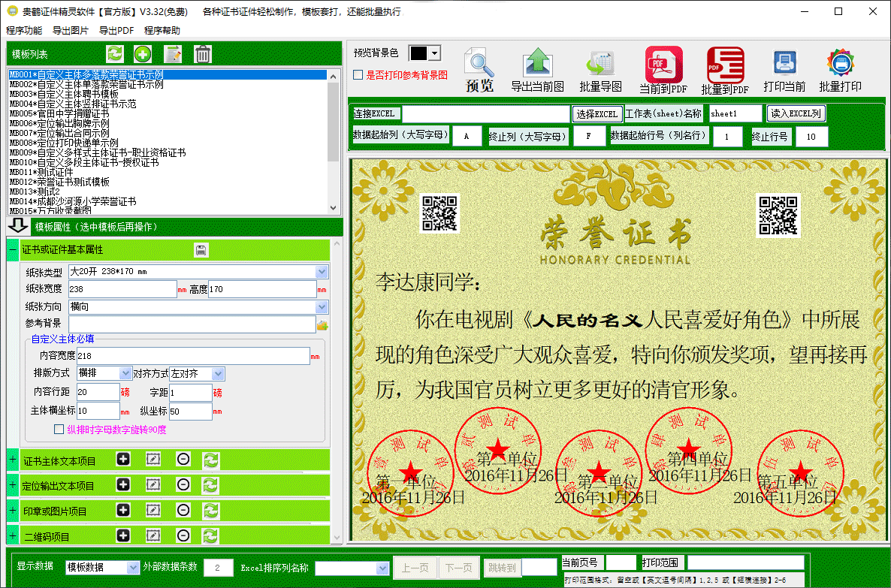
Task: Open the 纸张类型 dropdown
Action: click(322, 272)
